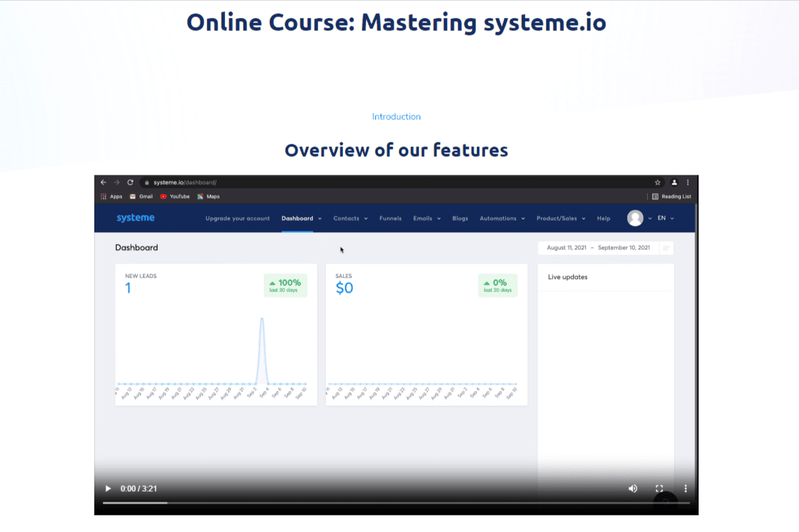Click the video progress bar

click(396, 503)
